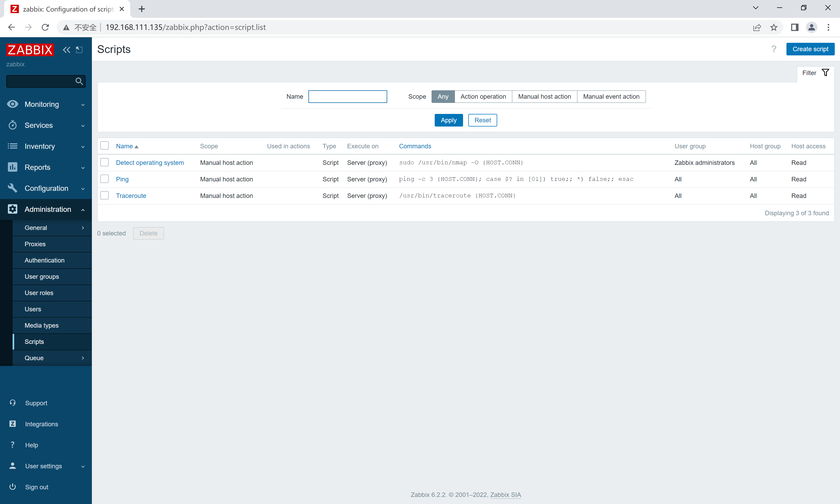This screenshot has height=504, width=840.
Task: Open the Ping script link
Action: pyautogui.click(x=122, y=179)
